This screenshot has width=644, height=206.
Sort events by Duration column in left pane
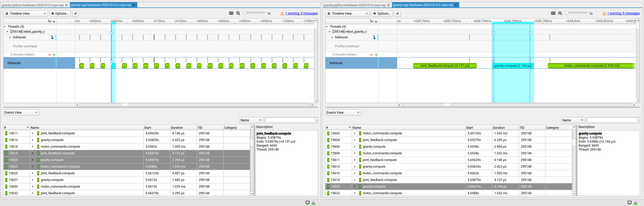183,128
